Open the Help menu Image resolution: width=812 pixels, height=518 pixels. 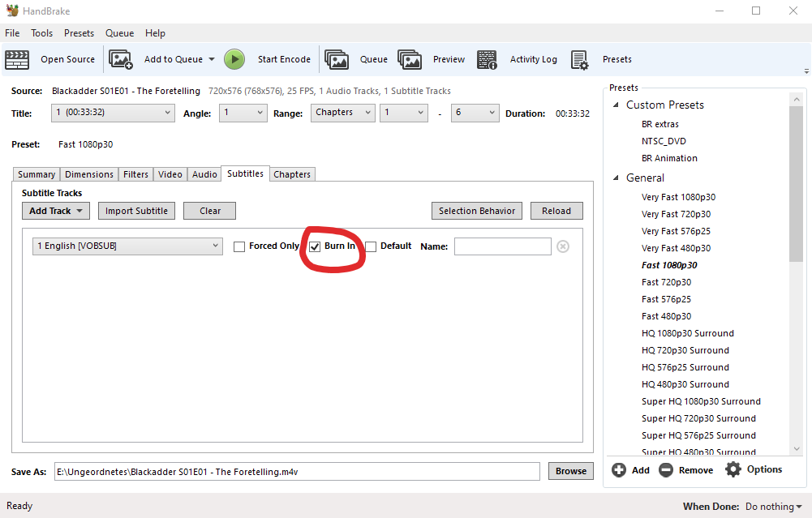[156, 33]
